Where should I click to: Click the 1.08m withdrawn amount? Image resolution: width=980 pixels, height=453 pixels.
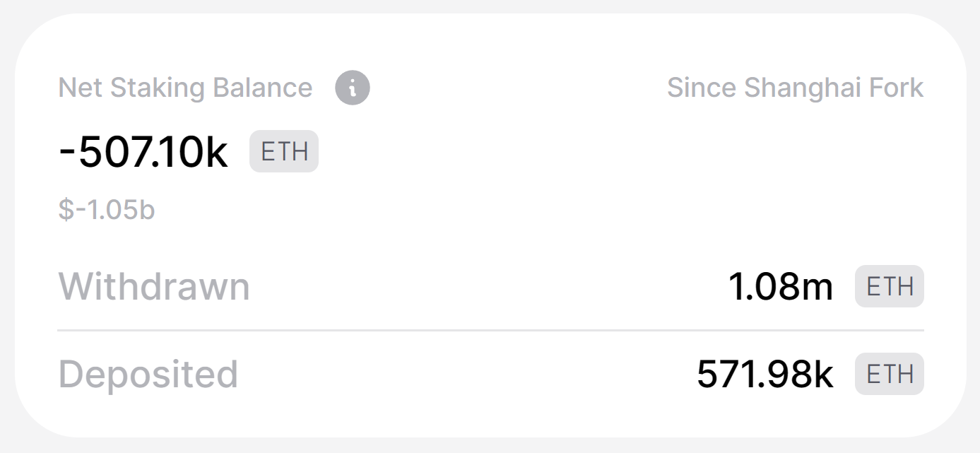(x=781, y=288)
